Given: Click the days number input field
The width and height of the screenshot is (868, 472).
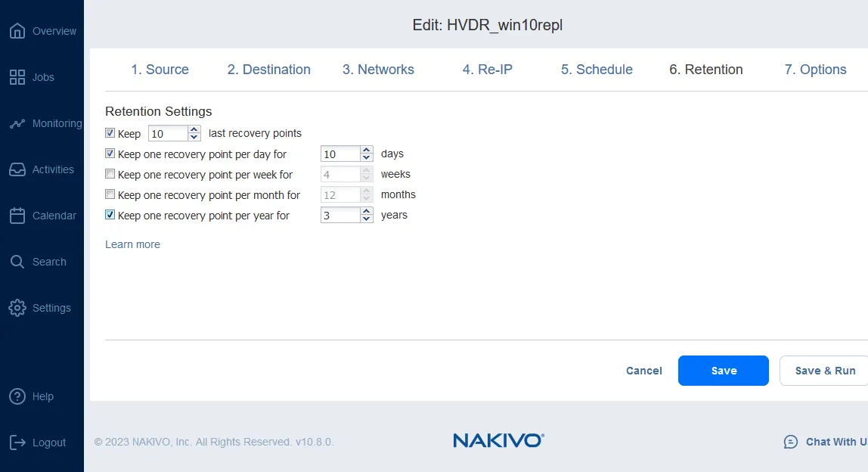Looking at the screenshot, I should [339, 154].
